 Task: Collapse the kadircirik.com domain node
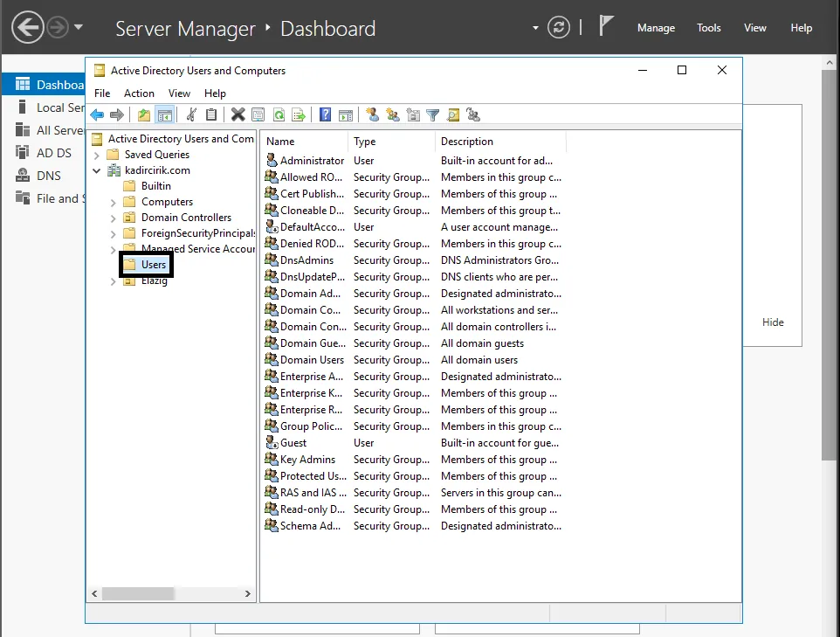97,171
